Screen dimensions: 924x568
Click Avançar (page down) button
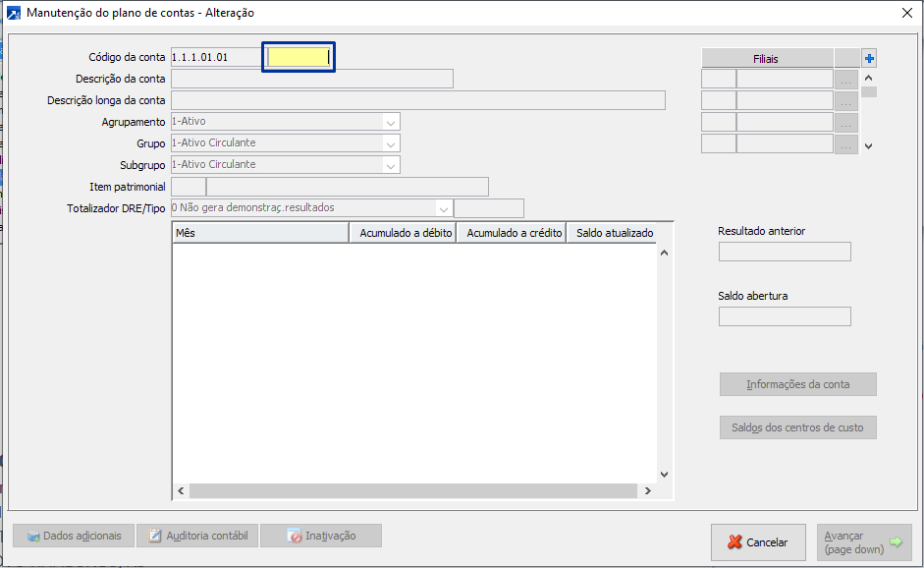(864, 542)
